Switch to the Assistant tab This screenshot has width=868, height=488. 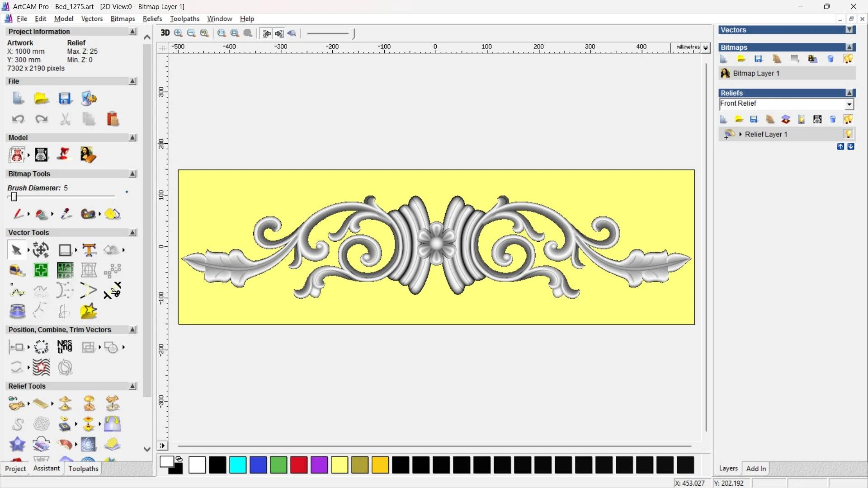click(x=46, y=469)
